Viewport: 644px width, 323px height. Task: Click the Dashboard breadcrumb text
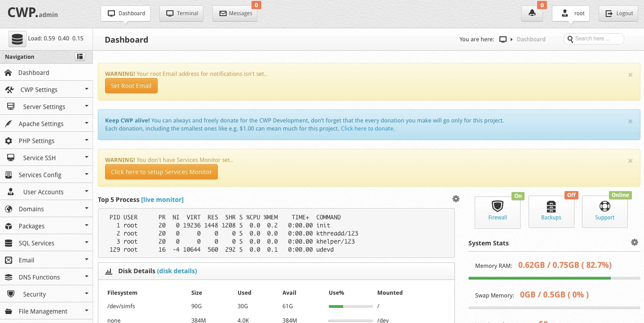click(531, 39)
